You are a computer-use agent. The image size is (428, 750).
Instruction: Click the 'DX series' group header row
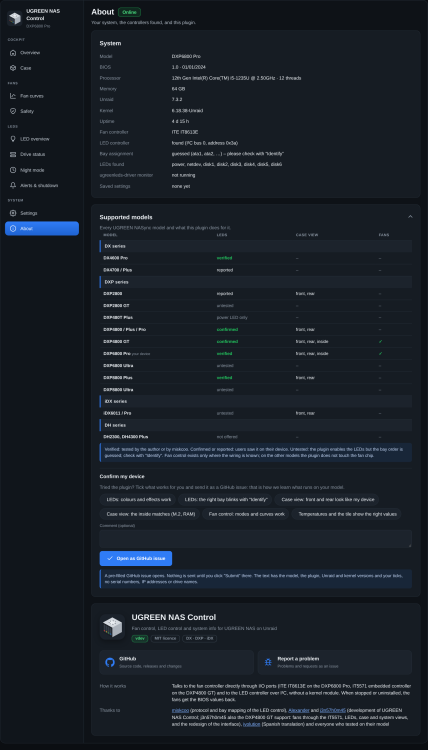point(255,246)
